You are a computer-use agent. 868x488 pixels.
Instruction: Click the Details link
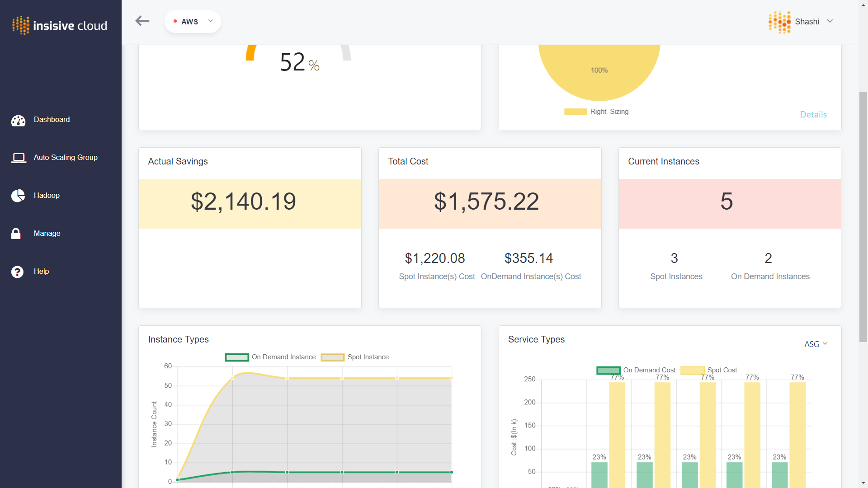pos(813,114)
